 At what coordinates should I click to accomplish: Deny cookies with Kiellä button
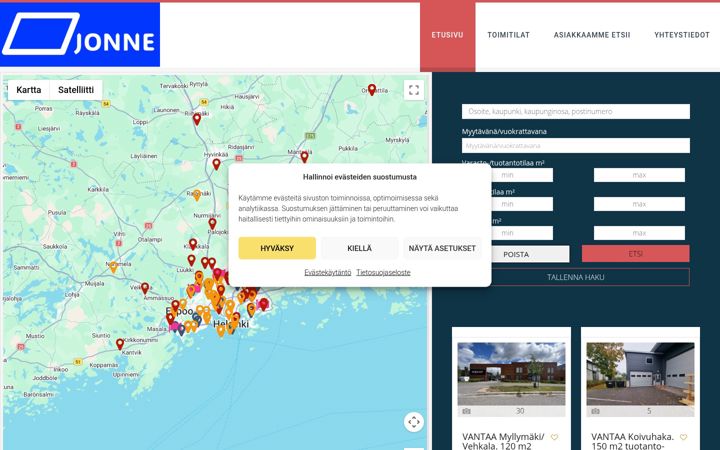click(360, 248)
